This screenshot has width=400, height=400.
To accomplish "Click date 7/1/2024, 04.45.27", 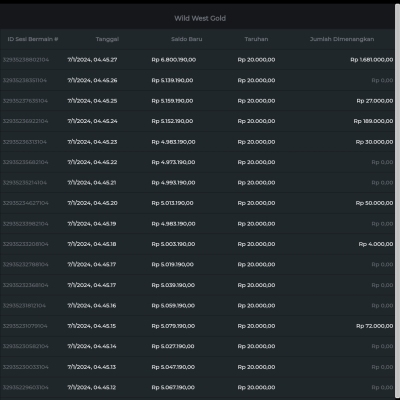I will point(92,60).
